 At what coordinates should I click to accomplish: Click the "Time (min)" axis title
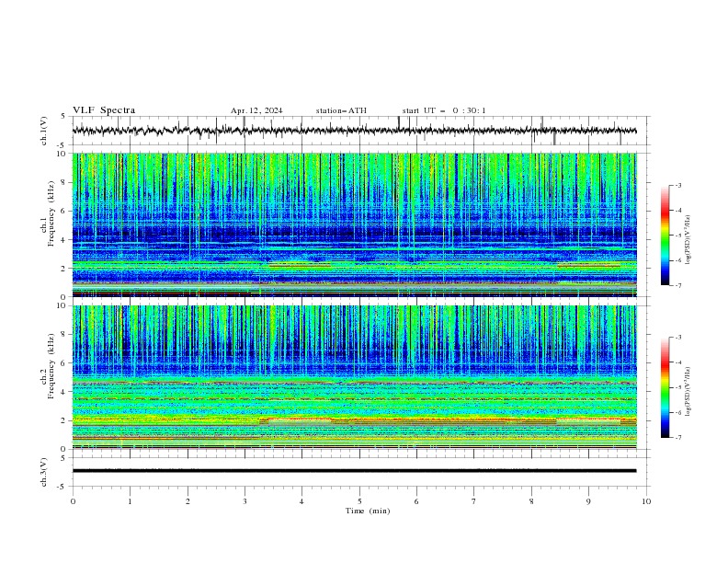pyautogui.click(x=368, y=511)
